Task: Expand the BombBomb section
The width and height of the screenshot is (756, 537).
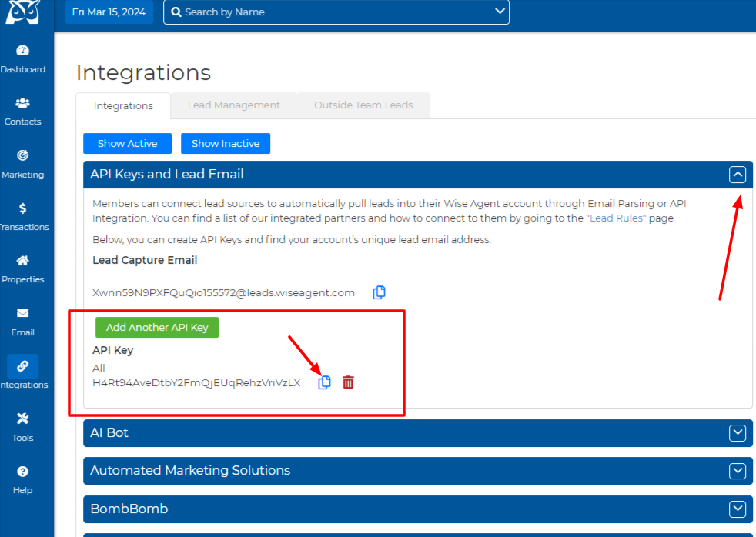Action: [738, 509]
